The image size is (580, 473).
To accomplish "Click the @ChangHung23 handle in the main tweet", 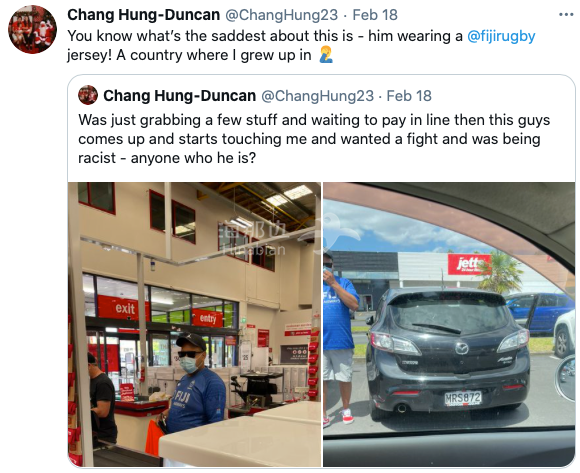I will (x=281, y=15).
